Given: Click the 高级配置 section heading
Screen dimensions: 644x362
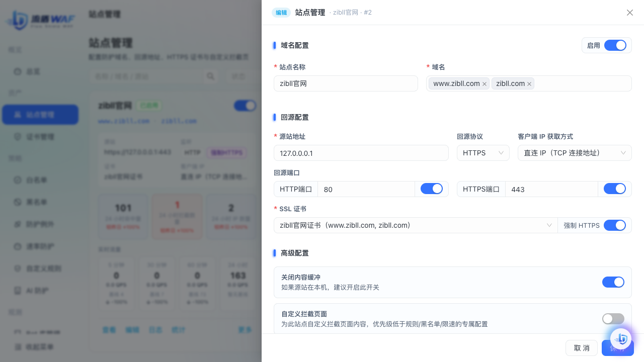Looking at the screenshot, I should click(x=295, y=253).
